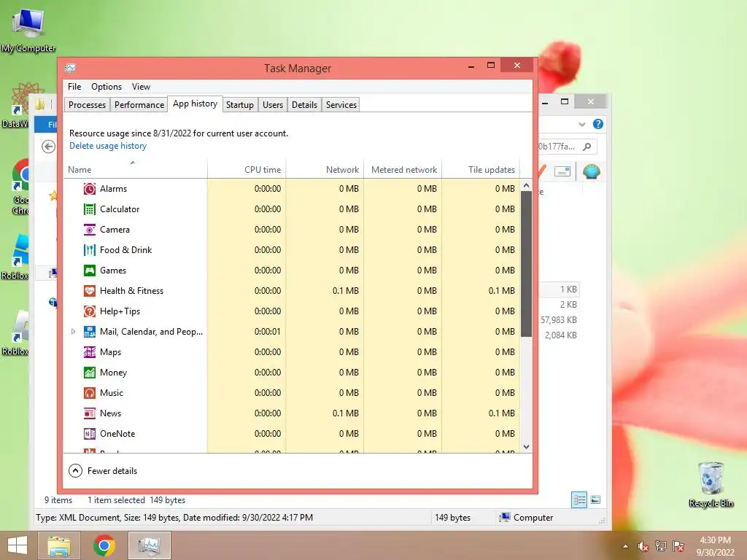Expand the Explorer ribbon chevron
Image resolution: width=747 pixels, height=560 pixels.
coord(581,124)
